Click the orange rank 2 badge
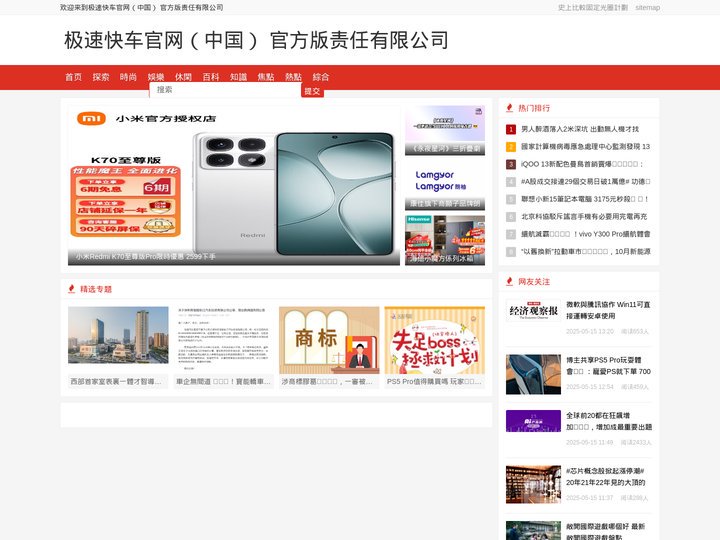The height and width of the screenshot is (540, 720). (511, 147)
